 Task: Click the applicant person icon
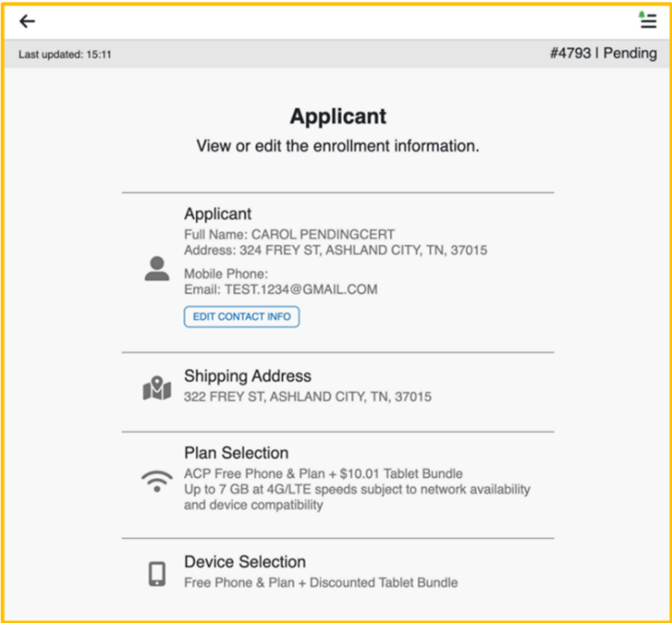pos(157,269)
